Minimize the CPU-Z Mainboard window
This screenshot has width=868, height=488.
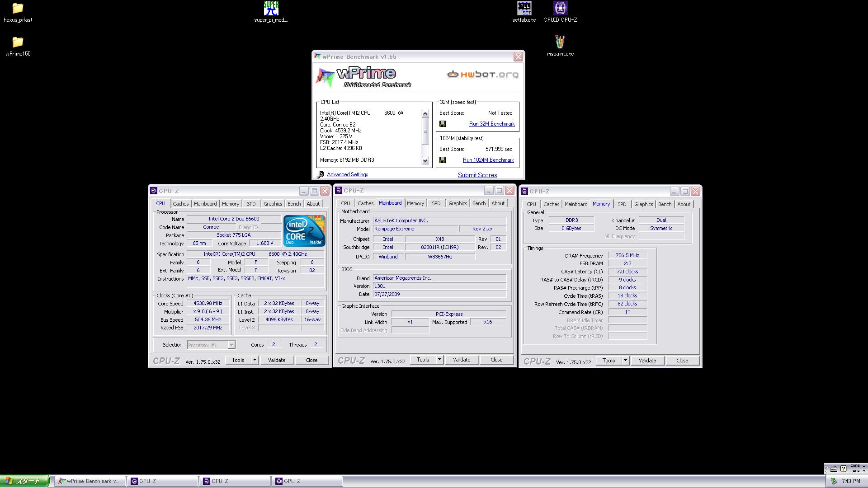point(488,190)
